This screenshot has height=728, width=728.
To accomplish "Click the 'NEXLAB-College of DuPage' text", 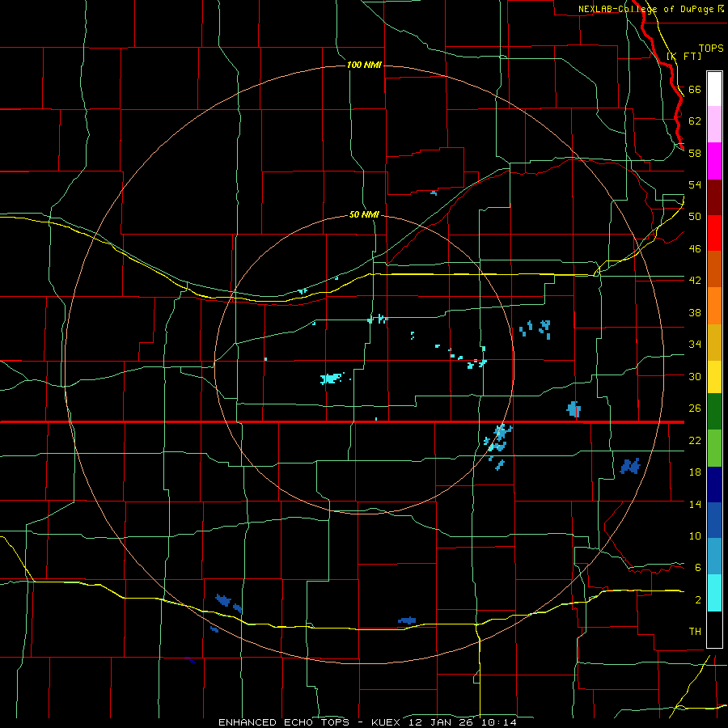I will tap(646, 9).
